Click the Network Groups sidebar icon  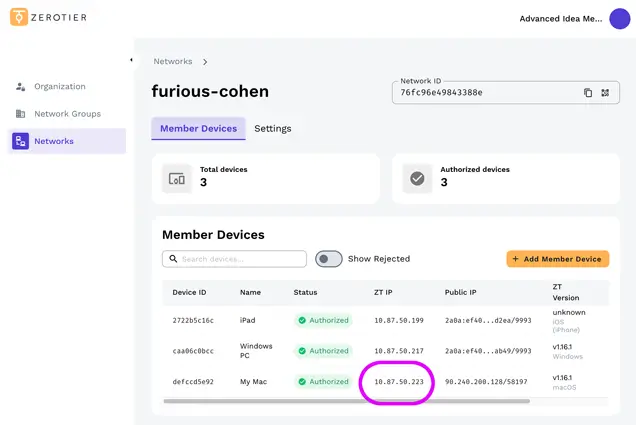[21, 114]
